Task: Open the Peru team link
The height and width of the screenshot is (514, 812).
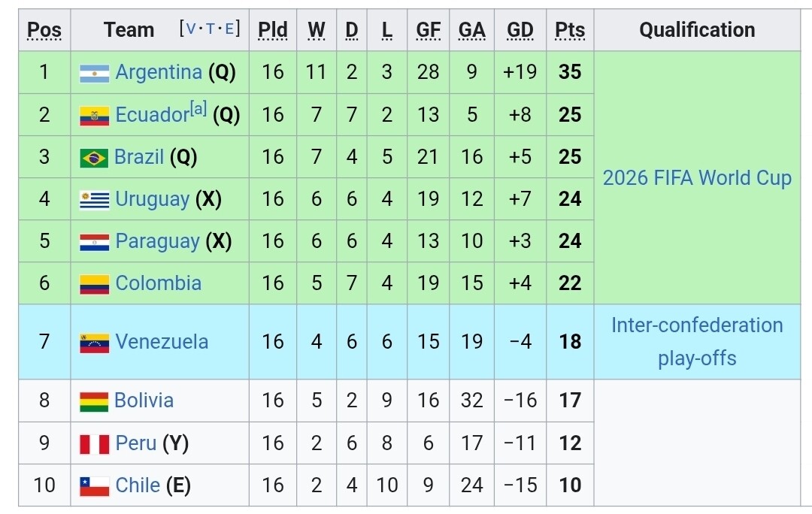Action: click(x=136, y=443)
